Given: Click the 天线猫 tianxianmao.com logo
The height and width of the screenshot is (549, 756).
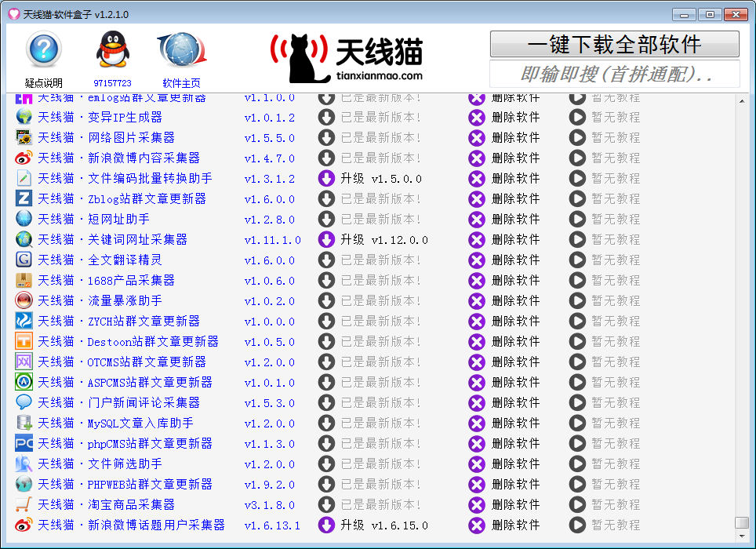Looking at the screenshot, I should [x=346, y=58].
